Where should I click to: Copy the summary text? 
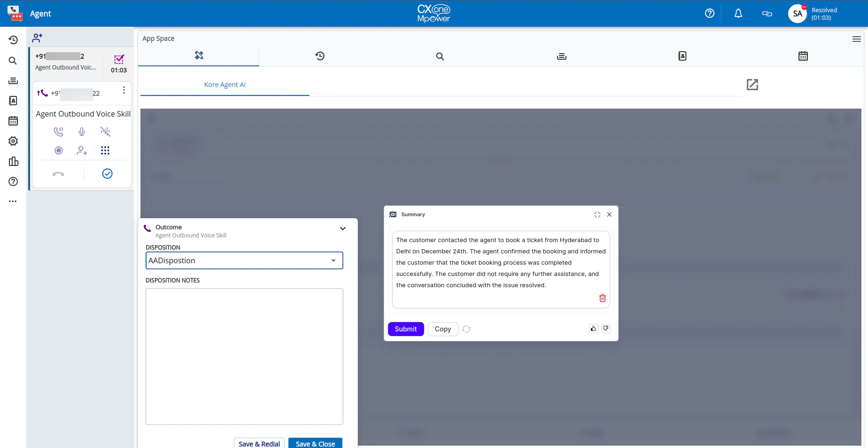click(x=443, y=329)
